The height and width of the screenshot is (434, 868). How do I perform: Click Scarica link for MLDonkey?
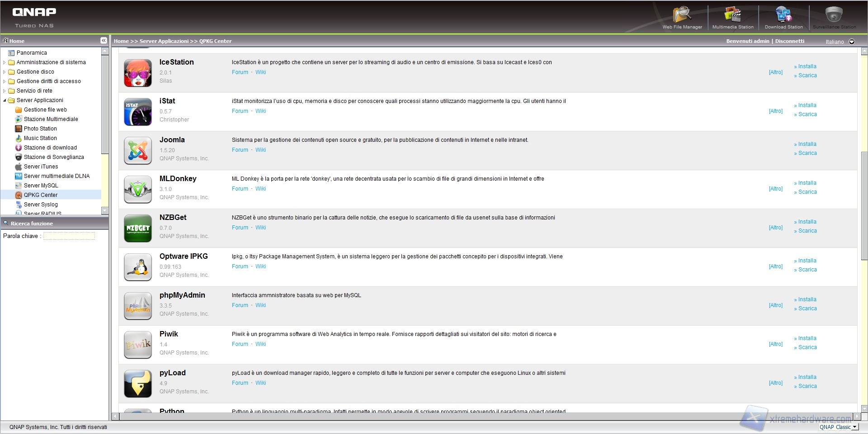pos(807,192)
